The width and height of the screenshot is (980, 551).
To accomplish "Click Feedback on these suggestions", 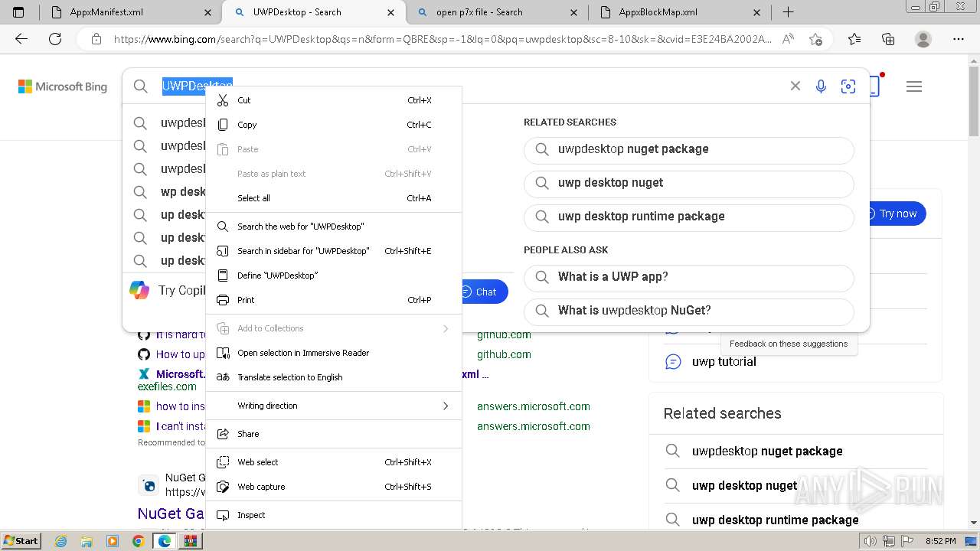I will point(789,344).
